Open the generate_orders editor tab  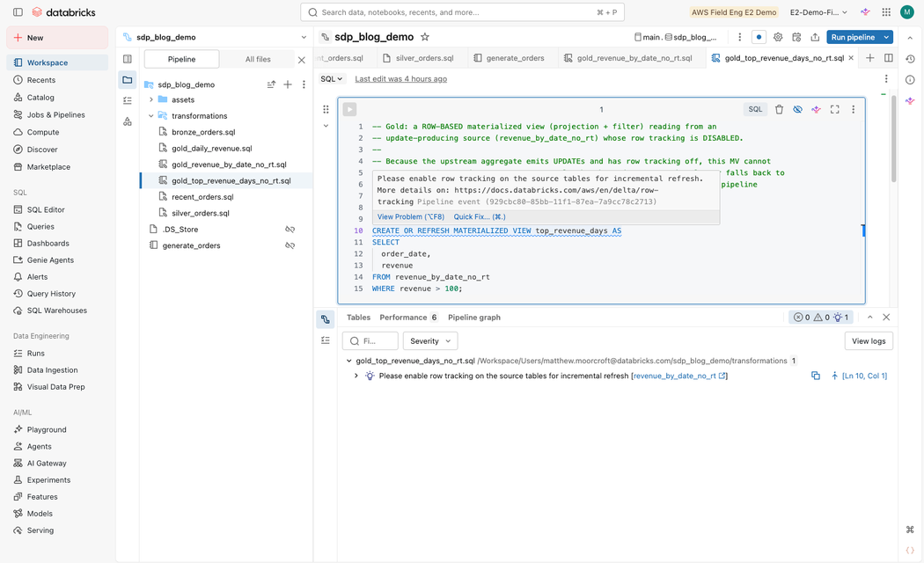(x=510, y=58)
